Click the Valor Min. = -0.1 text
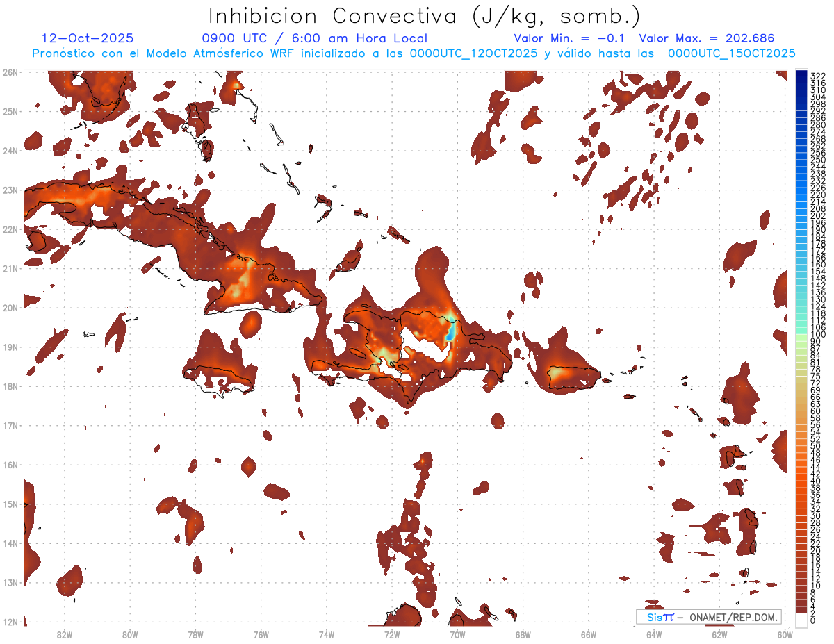This screenshot has height=644, width=834. 570,39
